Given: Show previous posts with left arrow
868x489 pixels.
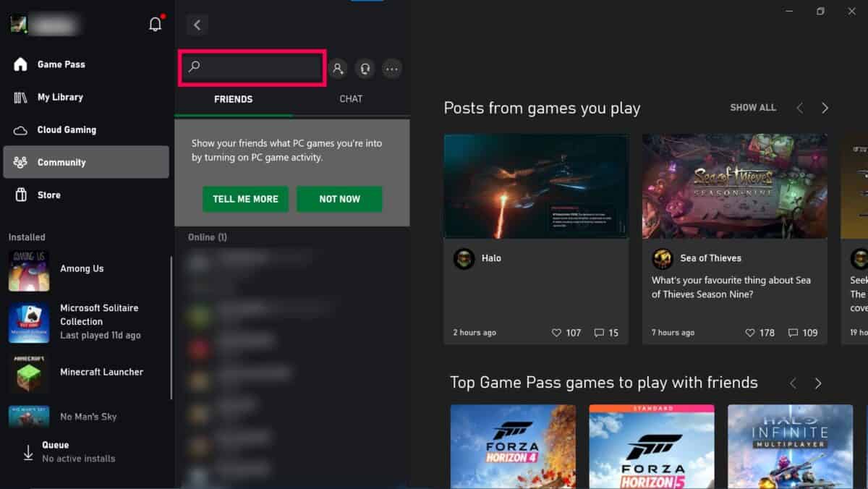Looking at the screenshot, I should click(799, 108).
